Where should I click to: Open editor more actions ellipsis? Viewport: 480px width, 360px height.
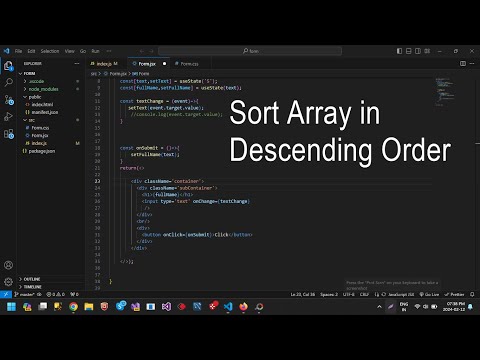point(472,63)
